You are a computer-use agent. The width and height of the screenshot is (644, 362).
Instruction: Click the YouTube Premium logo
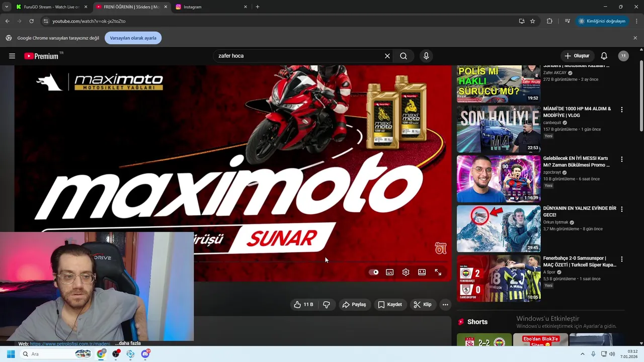(x=41, y=56)
